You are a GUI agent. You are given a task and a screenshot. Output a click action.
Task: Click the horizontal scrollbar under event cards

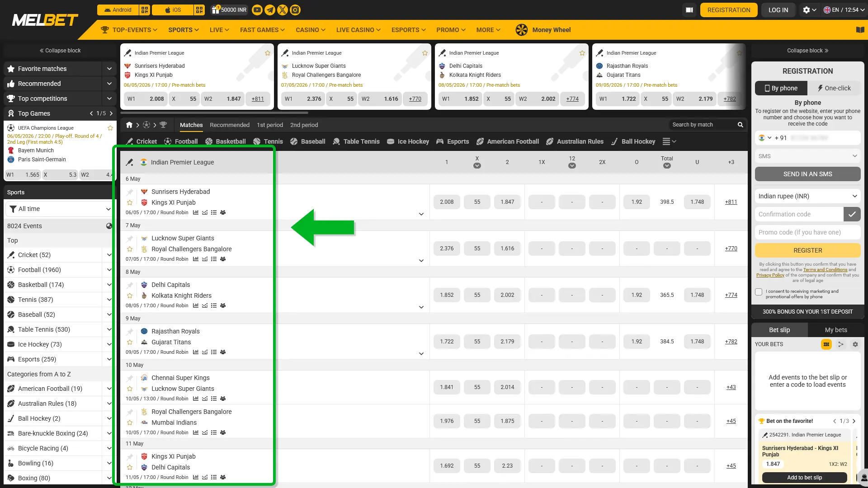click(215, 113)
